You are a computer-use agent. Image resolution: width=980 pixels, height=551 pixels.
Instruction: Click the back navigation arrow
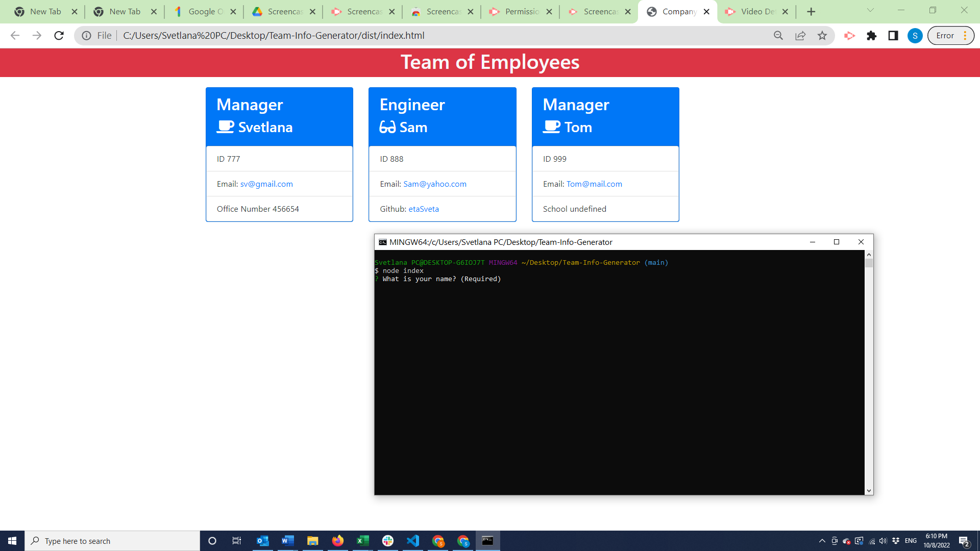tap(15, 36)
